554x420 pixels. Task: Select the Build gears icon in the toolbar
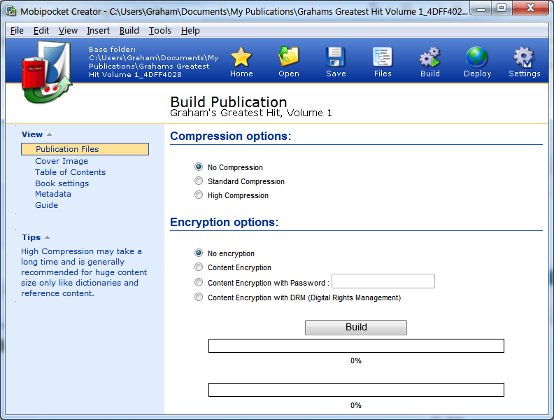click(430, 57)
